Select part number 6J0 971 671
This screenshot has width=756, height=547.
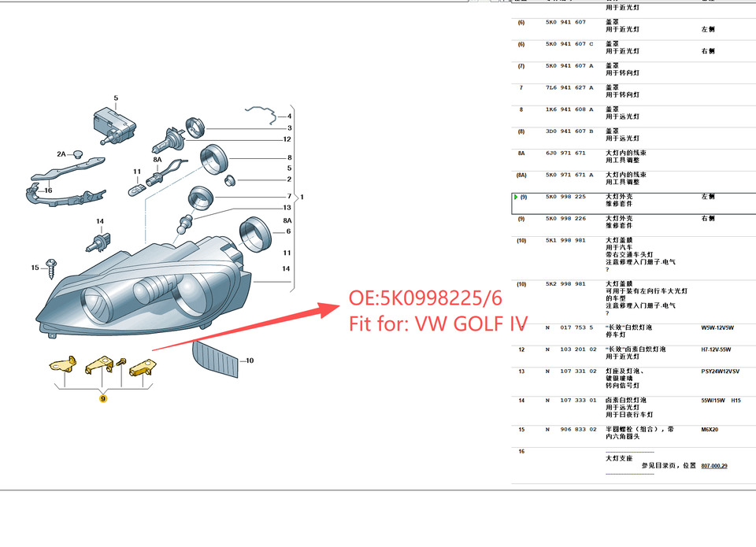(x=565, y=153)
